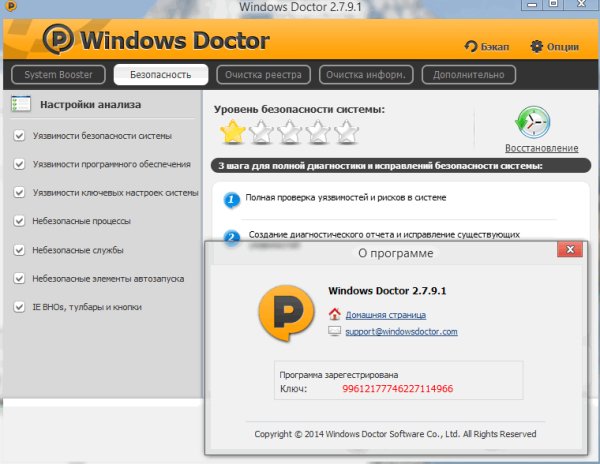This screenshot has width=600, height=464.
Task: Toggle Уязвимости безопасности системы checkbox
Action: point(19,136)
